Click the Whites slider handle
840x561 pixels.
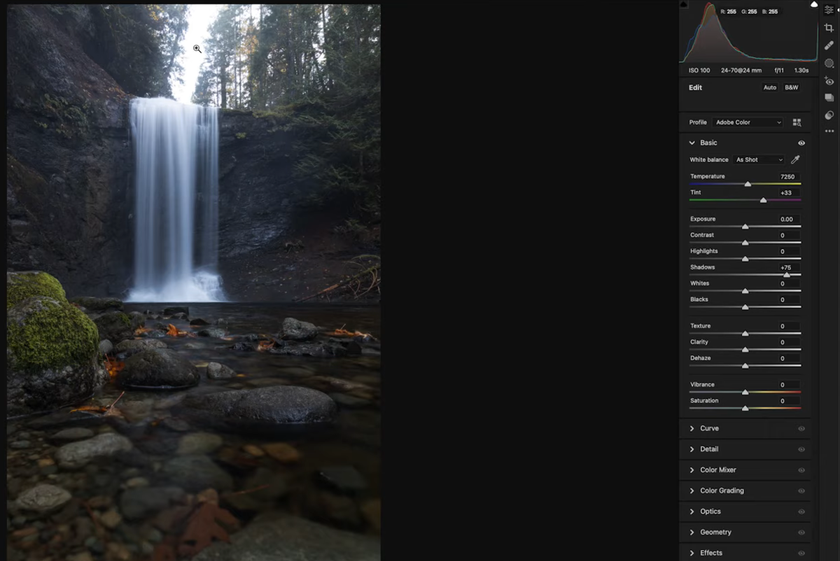tap(745, 291)
